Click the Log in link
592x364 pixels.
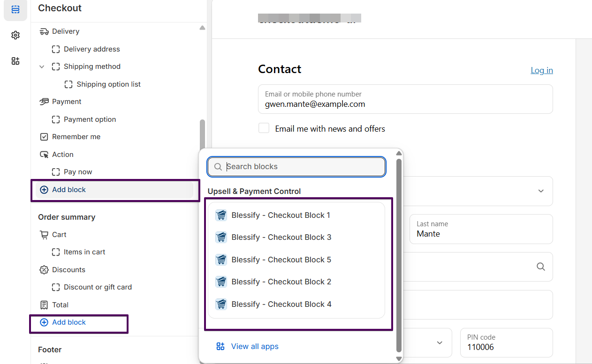coord(541,70)
